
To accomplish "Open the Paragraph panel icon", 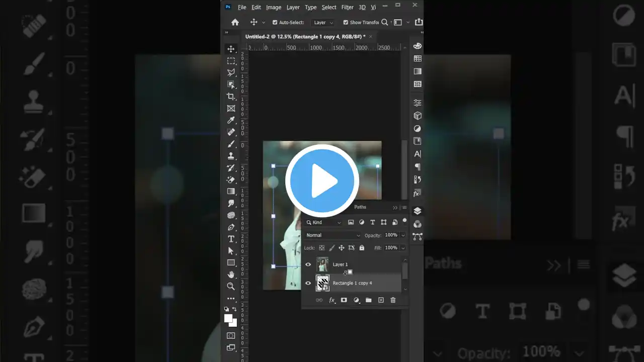I will (x=418, y=167).
